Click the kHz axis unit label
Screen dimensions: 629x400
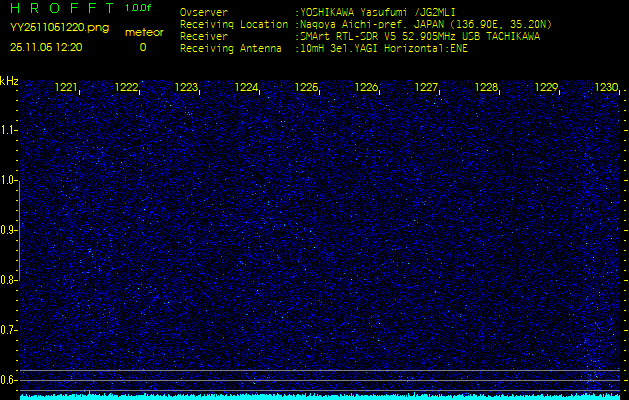(9, 80)
